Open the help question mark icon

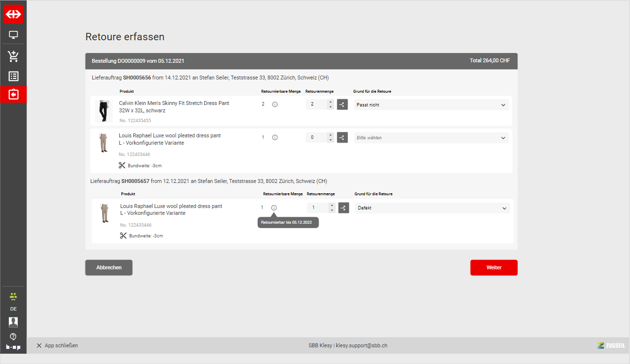13,337
